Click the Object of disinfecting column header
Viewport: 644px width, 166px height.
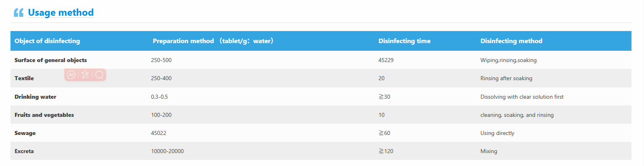tap(47, 41)
